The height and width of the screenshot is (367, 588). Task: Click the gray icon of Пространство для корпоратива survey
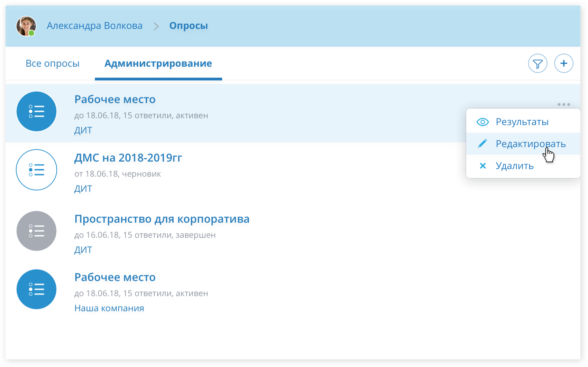tap(36, 230)
